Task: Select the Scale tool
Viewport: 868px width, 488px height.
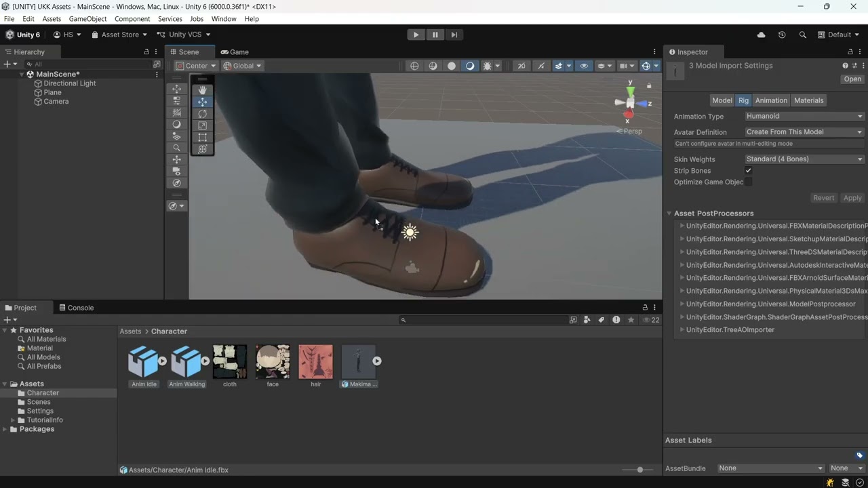Action: [x=202, y=125]
